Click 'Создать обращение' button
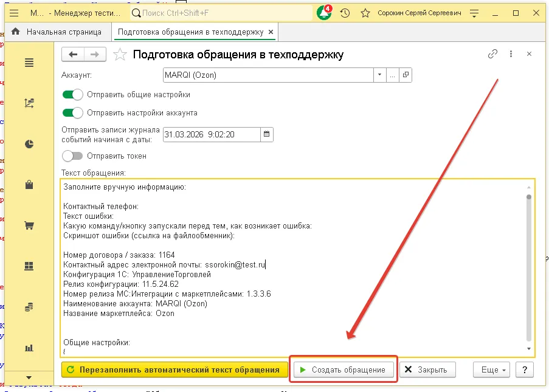Viewport: 549px width, 392px height. pos(342,370)
